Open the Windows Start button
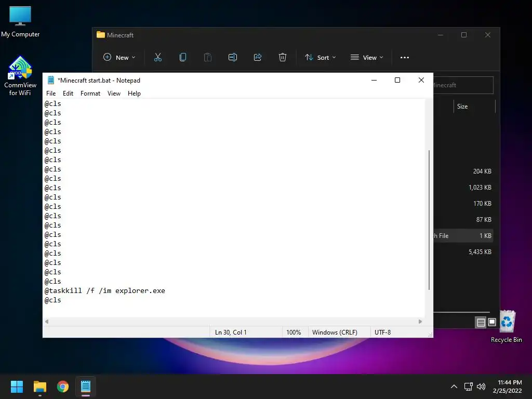Viewport: 532px width, 399px height. click(17, 387)
